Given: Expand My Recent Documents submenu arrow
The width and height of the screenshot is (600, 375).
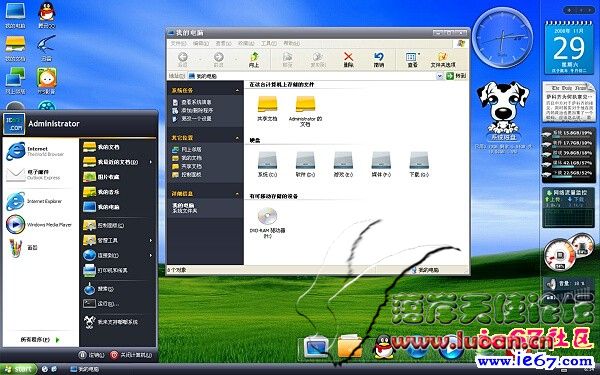Looking at the screenshot, I should 151,162.
